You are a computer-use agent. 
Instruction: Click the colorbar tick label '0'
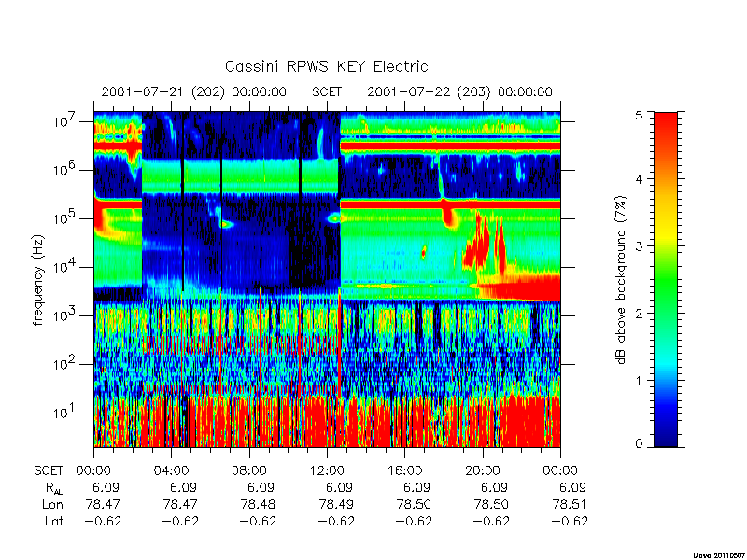(x=640, y=444)
